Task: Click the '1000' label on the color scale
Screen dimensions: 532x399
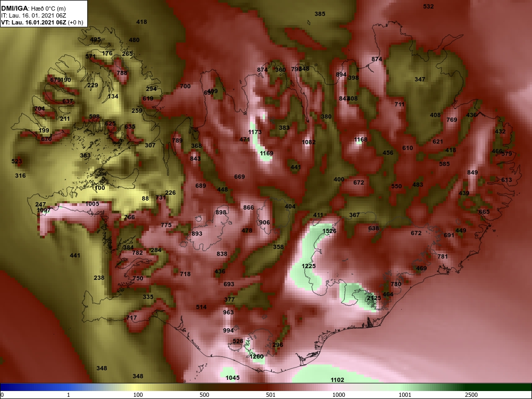Action: point(338,395)
